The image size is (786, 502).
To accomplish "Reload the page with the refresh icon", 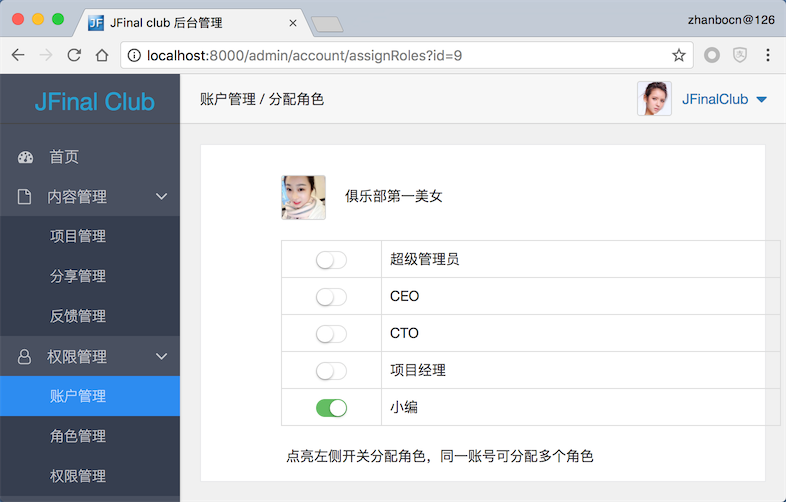I will point(74,55).
